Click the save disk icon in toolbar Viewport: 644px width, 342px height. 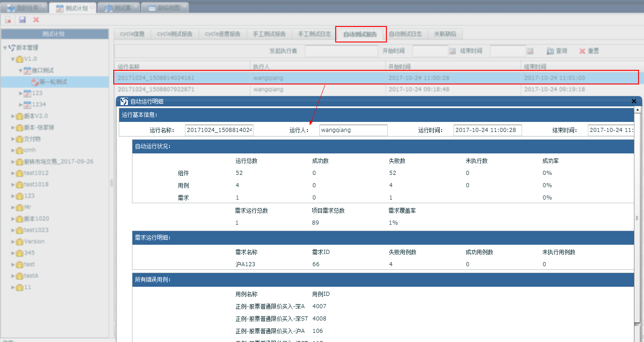pyautogui.click(x=22, y=20)
